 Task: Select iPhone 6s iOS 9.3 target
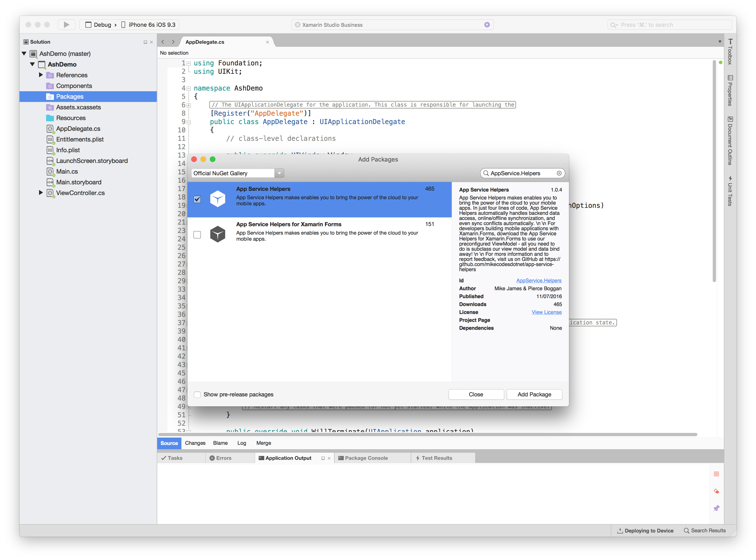coord(148,25)
